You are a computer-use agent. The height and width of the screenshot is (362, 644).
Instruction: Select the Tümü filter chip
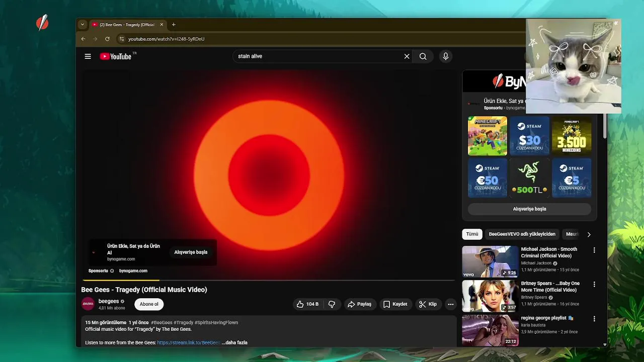coord(472,234)
